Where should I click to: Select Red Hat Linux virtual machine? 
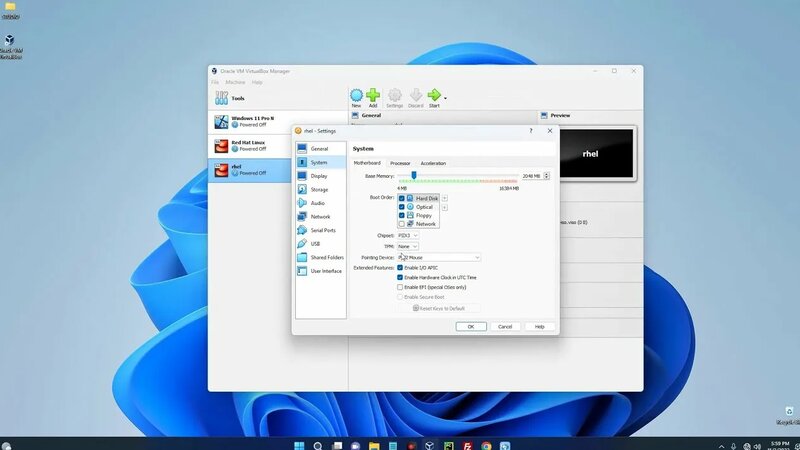tap(250, 146)
